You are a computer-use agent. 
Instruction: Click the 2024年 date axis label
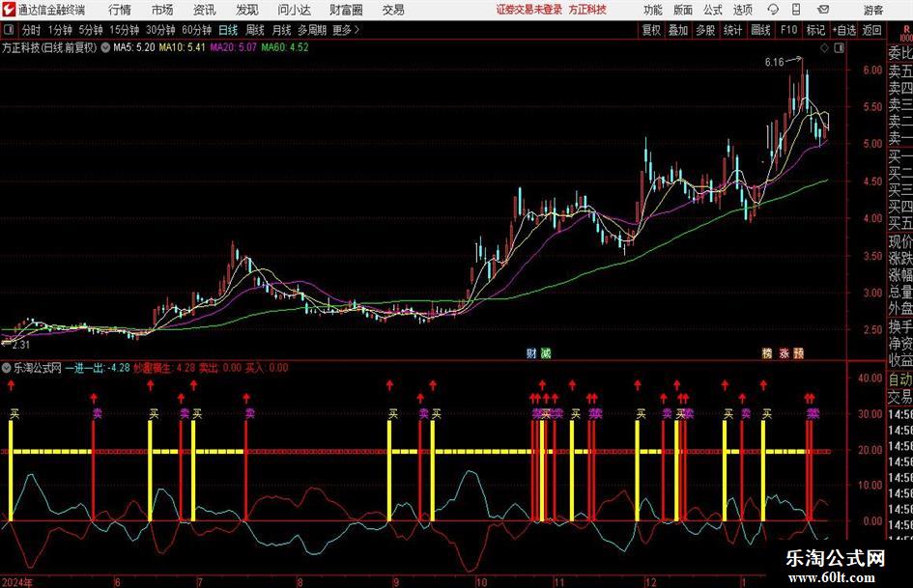point(17,582)
